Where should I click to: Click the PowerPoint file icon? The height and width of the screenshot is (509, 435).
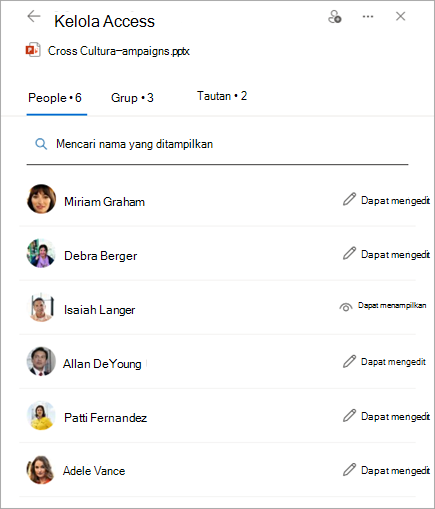tap(33, 50)
